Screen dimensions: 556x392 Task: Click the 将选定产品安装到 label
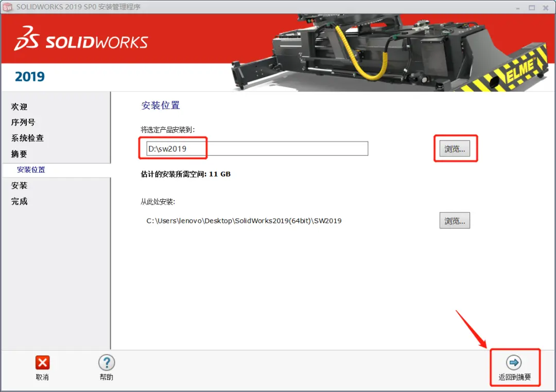point(168,130)
